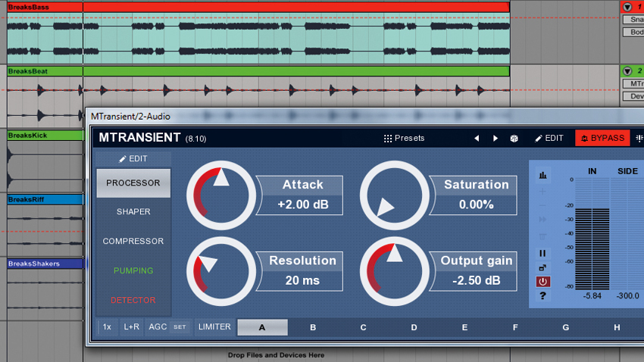Click the Attack +2.00 dB value field
The height and width of the screenshot is (362, 644).
[303, 204]
